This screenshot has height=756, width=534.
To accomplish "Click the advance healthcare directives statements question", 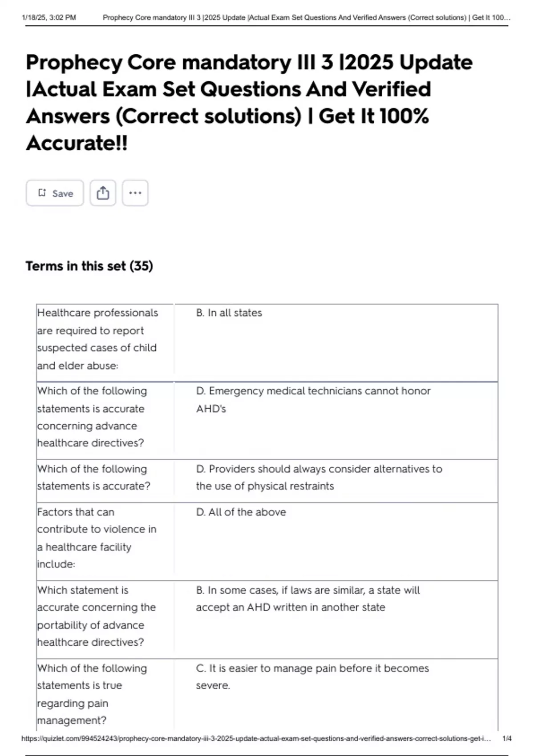I will (x=92, y=417).
